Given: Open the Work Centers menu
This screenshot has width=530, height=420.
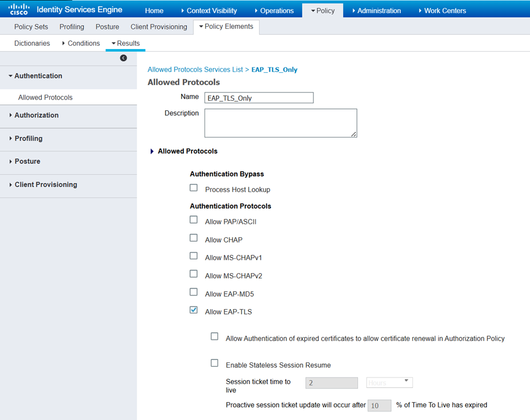Looking at the screenshot, I should click(442, 11).
